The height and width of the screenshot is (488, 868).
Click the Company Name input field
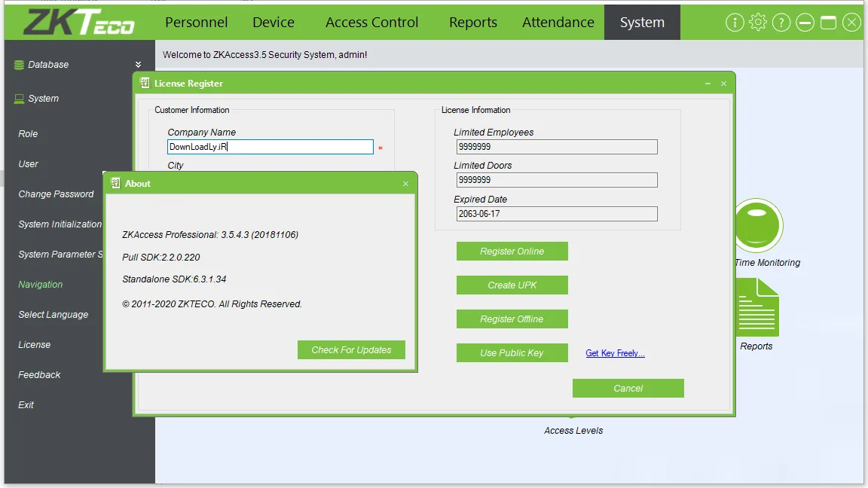[270, 147]
